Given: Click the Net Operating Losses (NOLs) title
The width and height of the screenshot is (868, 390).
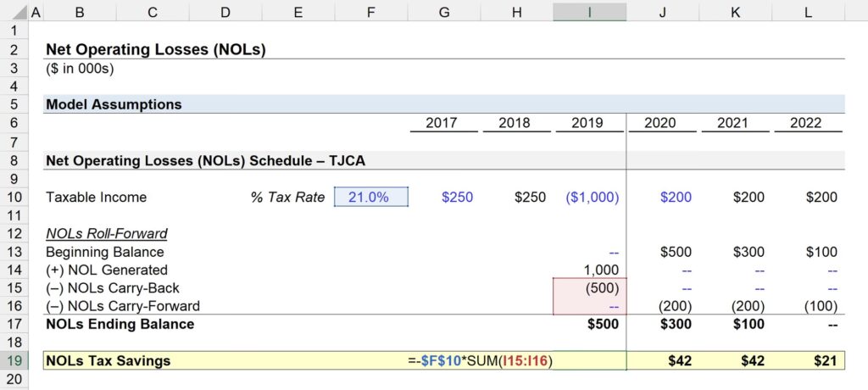Looking at the screenshot, I should pos(156,50).
